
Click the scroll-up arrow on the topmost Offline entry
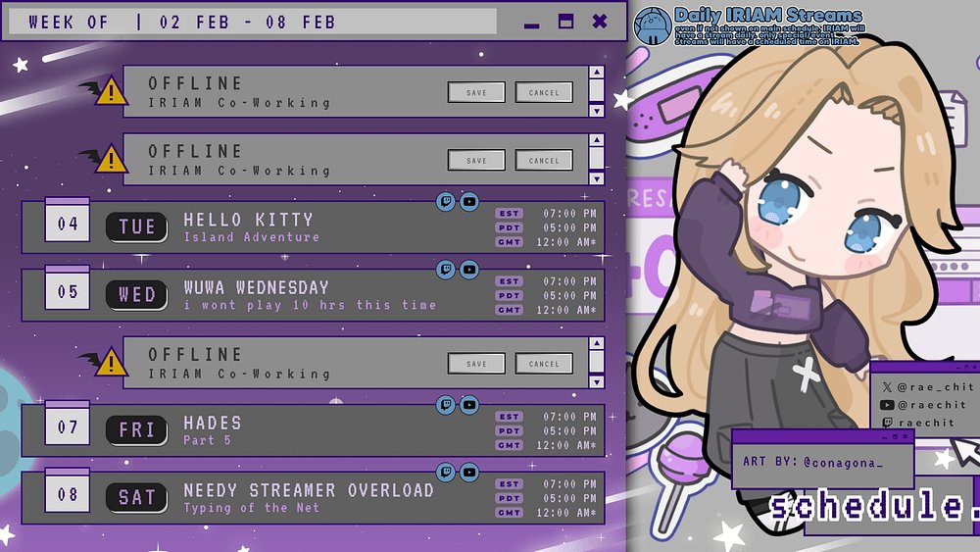click(596, 74)
